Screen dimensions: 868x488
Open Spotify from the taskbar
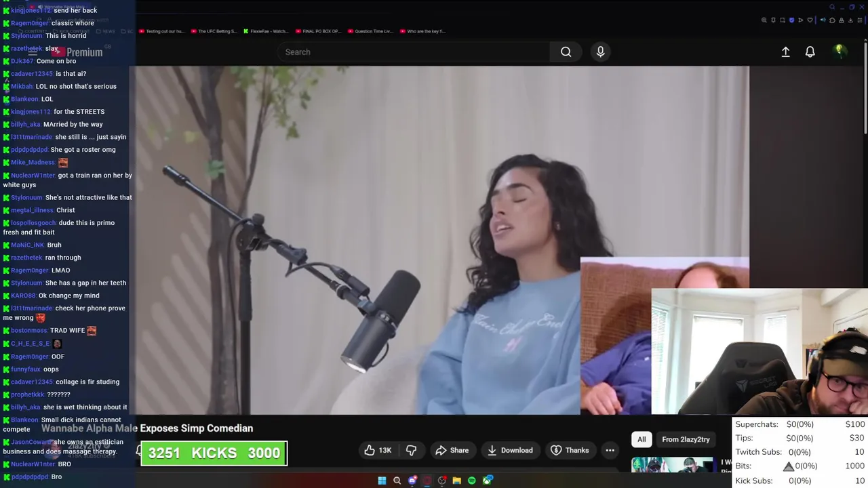pyautogui.click(x=472, y=481)
